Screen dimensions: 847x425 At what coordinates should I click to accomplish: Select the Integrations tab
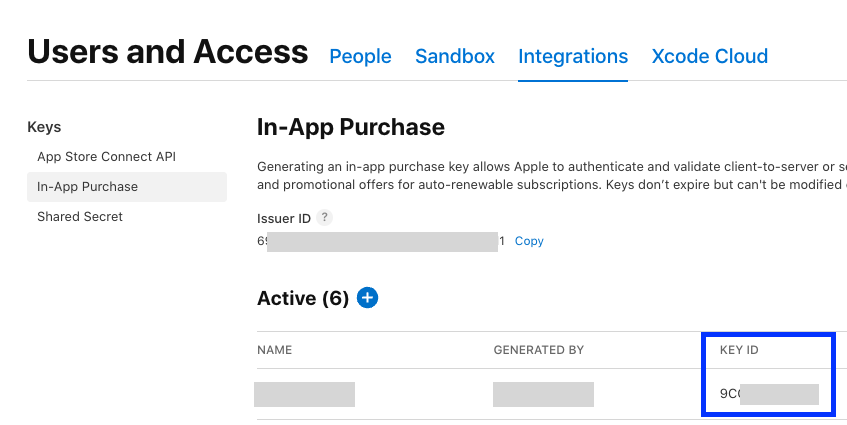573,56
